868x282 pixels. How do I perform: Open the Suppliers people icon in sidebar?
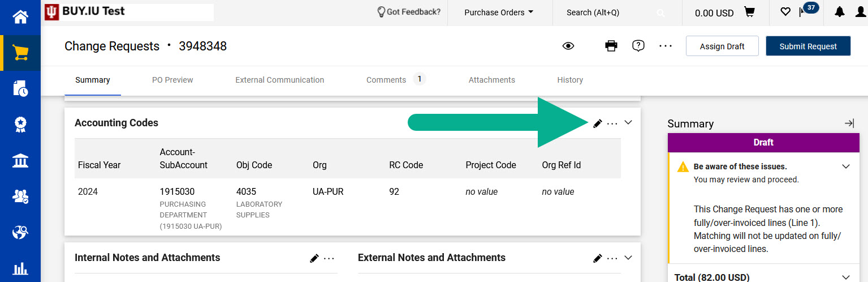[20, 196]
